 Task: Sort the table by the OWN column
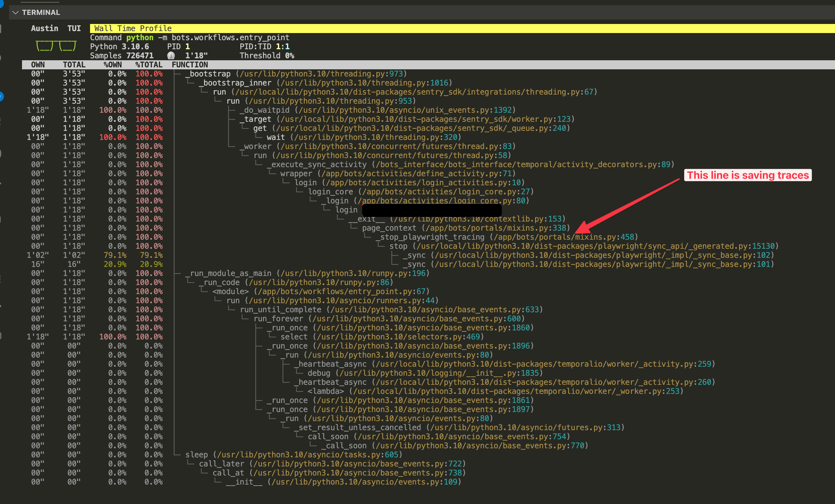click(38, 64)
